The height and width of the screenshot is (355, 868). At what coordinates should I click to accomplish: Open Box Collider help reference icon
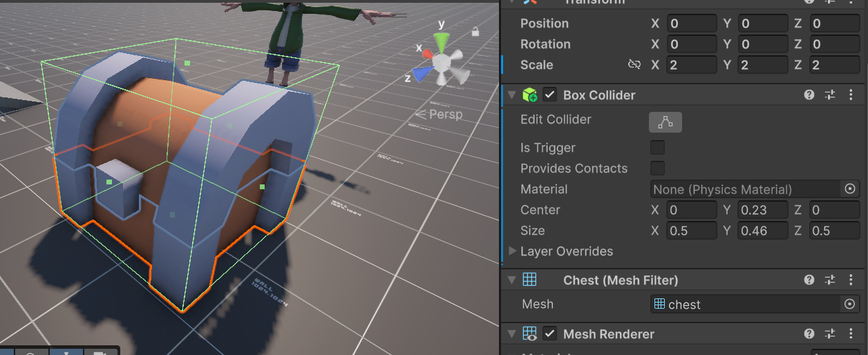809,95
